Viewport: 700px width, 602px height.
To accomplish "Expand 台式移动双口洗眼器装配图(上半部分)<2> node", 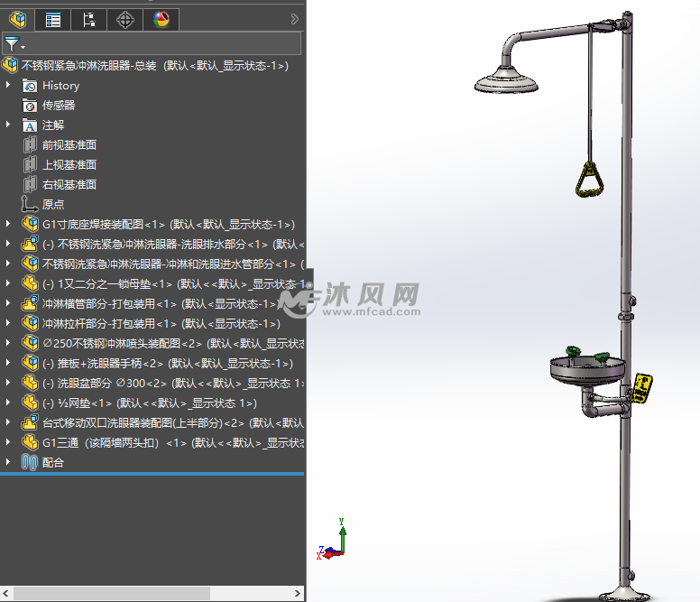I will 7,422.
